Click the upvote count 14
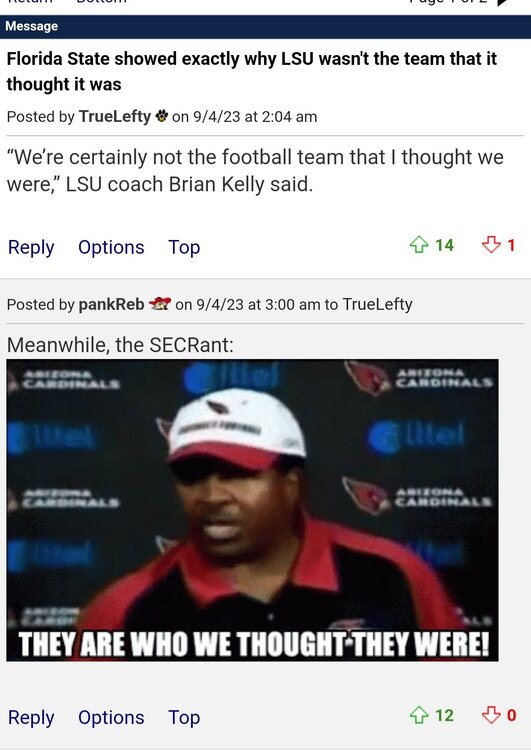The height and width of the screenshot is (750, 531). click(x=444, y=245)
